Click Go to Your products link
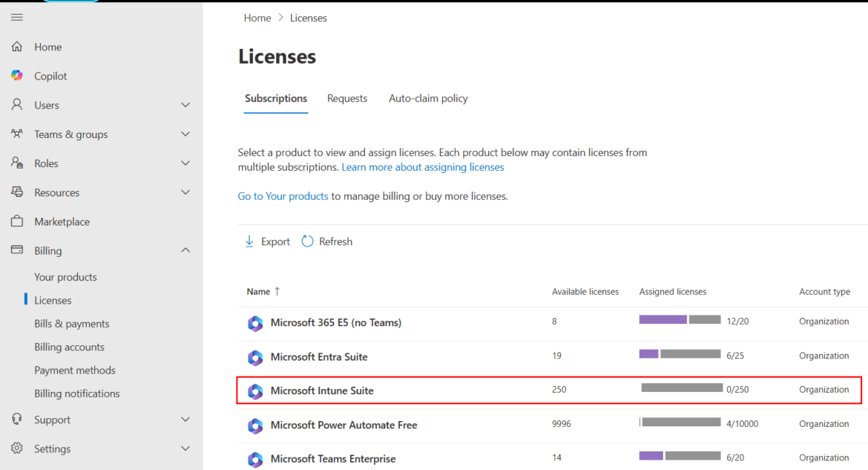 point(283,195)
